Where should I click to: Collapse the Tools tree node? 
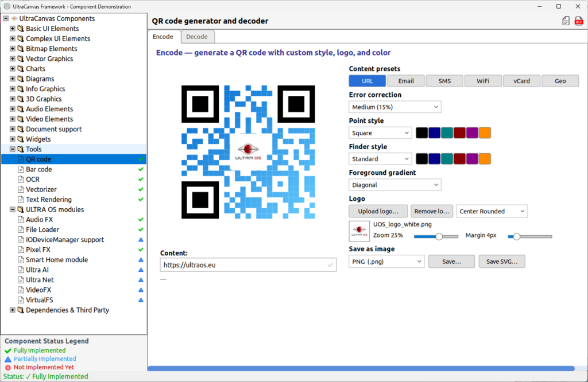[x=13, y=149]
